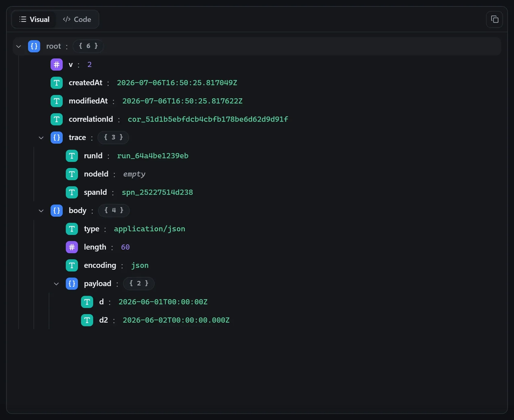Screen dimensions: 514x420
Task: Select runId value run_64a4be1239eb
Action: (153, 156)
